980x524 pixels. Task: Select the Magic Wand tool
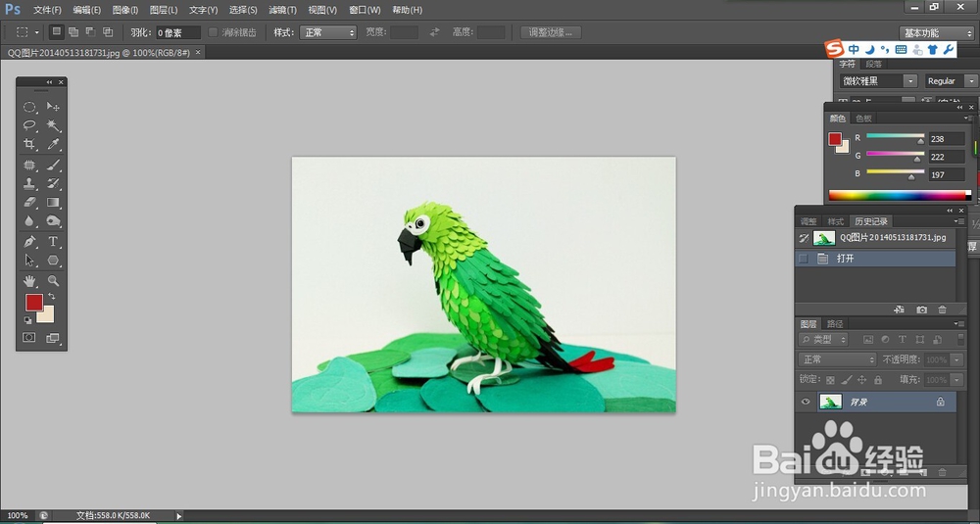click(54, 125)
